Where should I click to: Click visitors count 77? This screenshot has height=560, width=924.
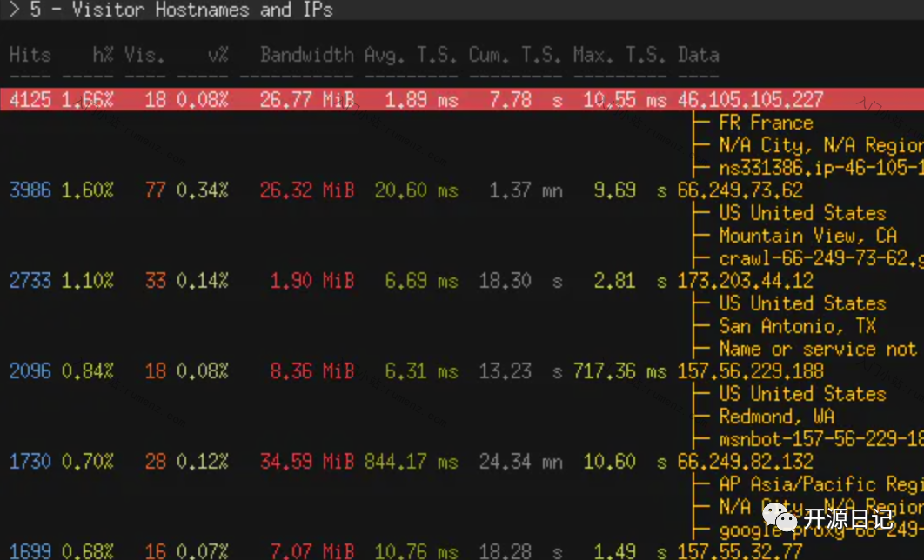(x=155, y=190)
